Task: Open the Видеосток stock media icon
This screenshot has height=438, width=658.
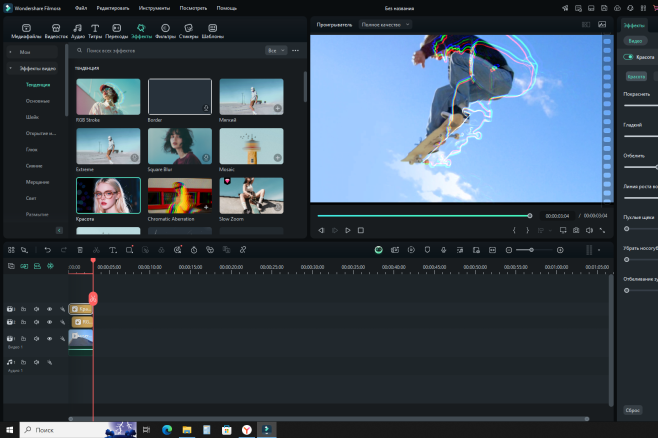Action: point(56,28)
